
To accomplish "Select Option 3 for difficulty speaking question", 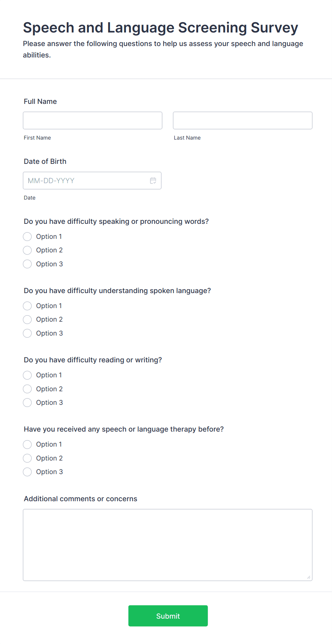I will coord(27,264).
